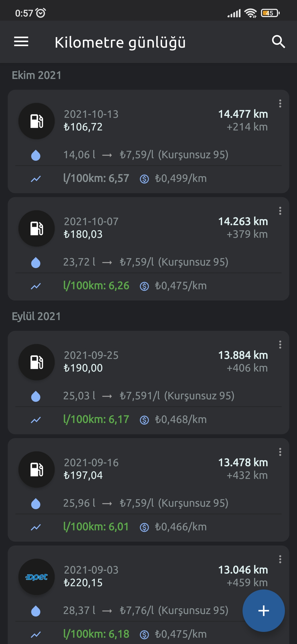Viewport: 297px width, 644px height.
Task: Tap the search magnifier icon
Action: click(278, 42)
